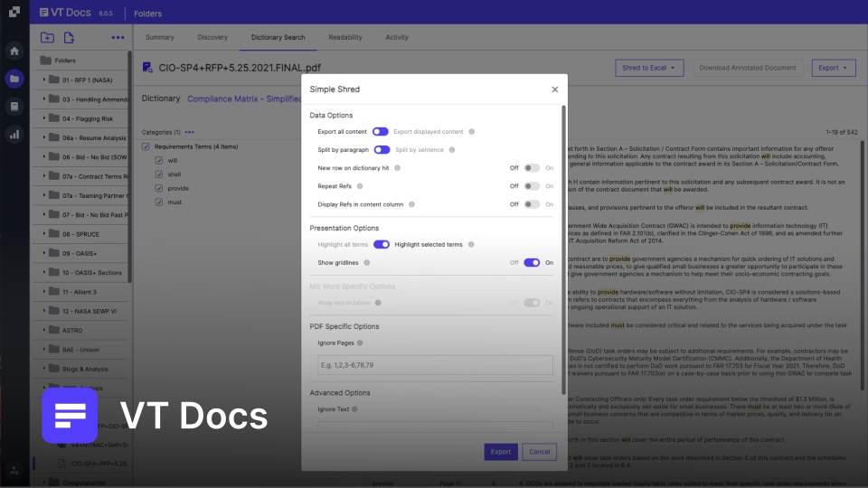Expand 01 - RFP 1 (NASA) folder
The width and height of the screenshot is (868, 488).
coord(44,80)
